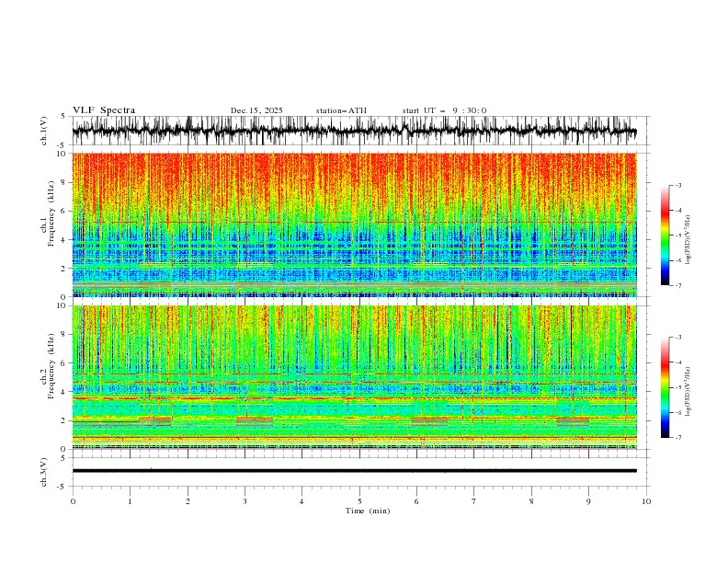Click the "ch.3(V)" axis label
Screen dimensions: 728x563
44,472
